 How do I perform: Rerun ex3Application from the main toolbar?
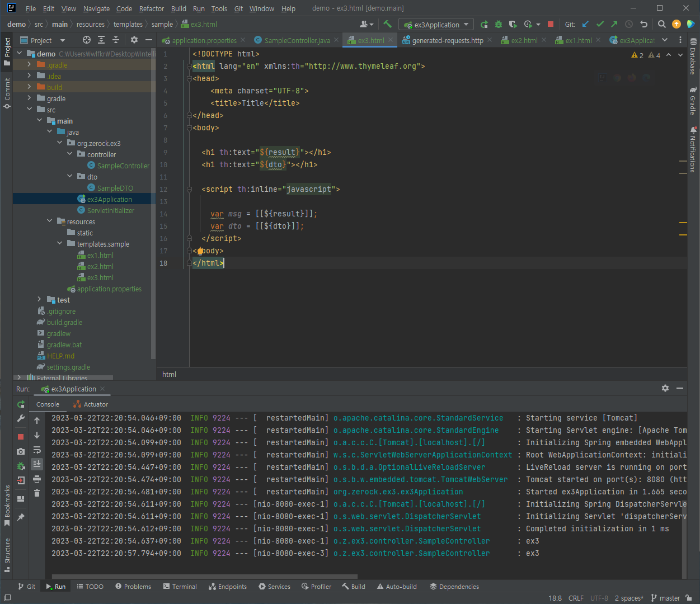pyautogui.click(x=484, y=24)
